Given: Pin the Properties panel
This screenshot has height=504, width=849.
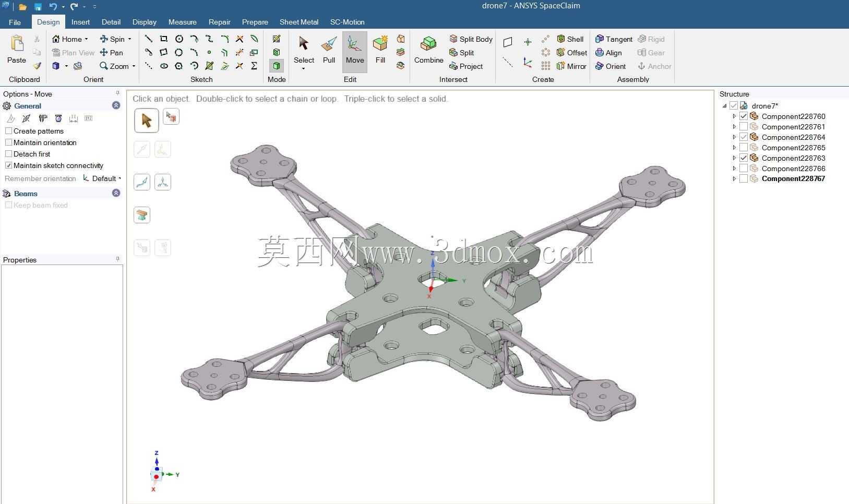Looking at the screenshot, I should click(x=117, y=259).
